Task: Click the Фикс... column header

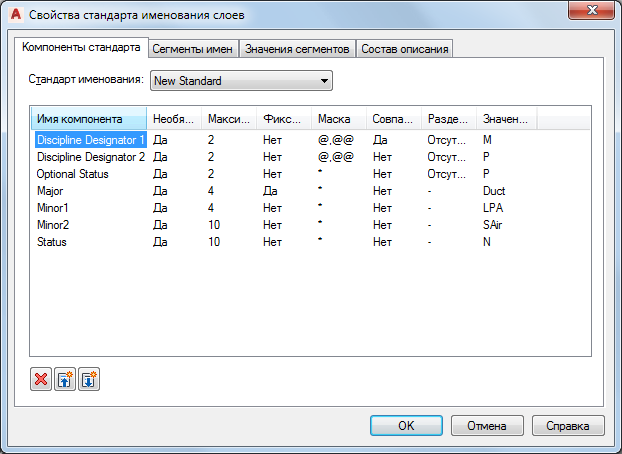Action: [284, 119]
